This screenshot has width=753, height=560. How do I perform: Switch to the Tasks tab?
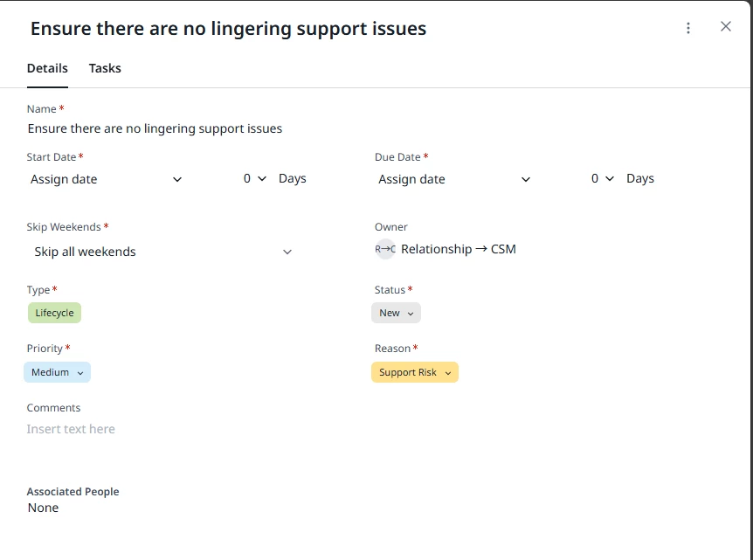tap(105, 68)
